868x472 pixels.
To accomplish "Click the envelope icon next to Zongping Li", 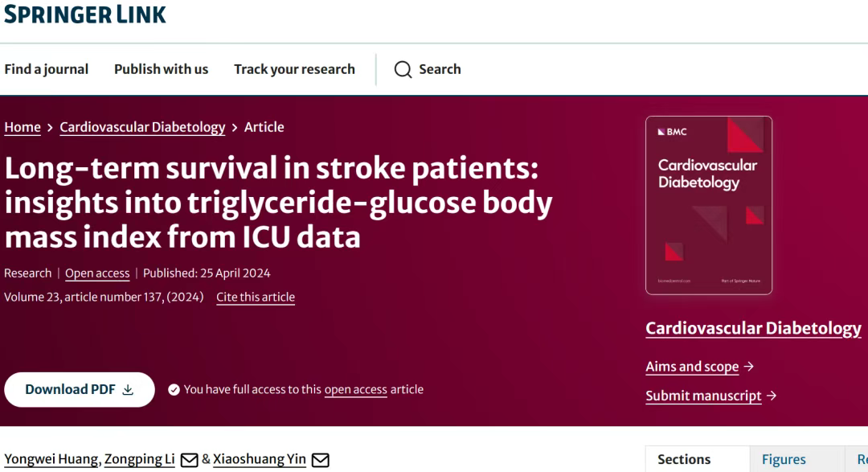I will [x=190, y=460].
